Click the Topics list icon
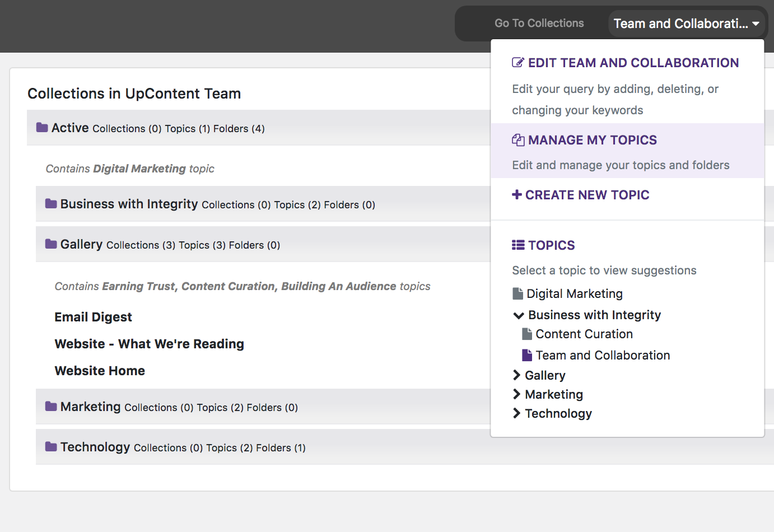 coord(518,245)
